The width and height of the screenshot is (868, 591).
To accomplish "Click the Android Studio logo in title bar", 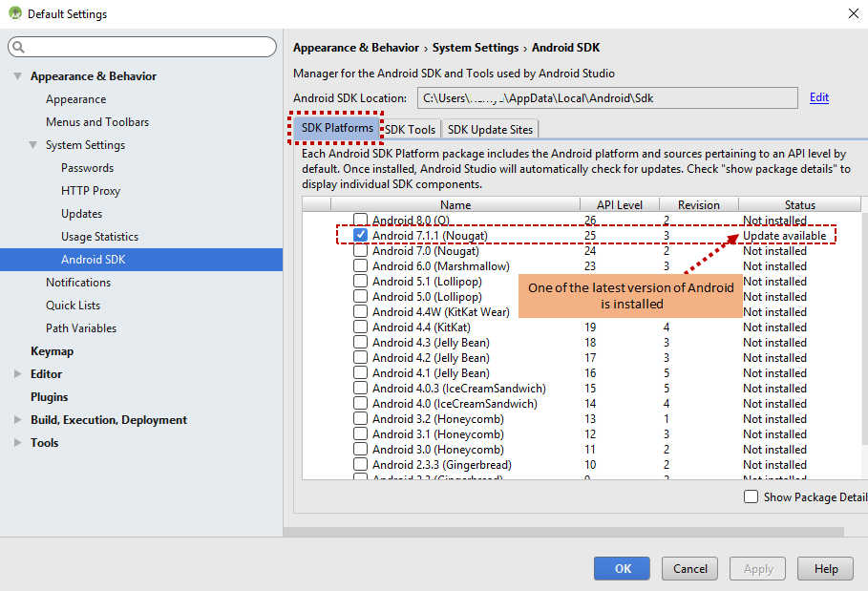I will tap(15, 13).
